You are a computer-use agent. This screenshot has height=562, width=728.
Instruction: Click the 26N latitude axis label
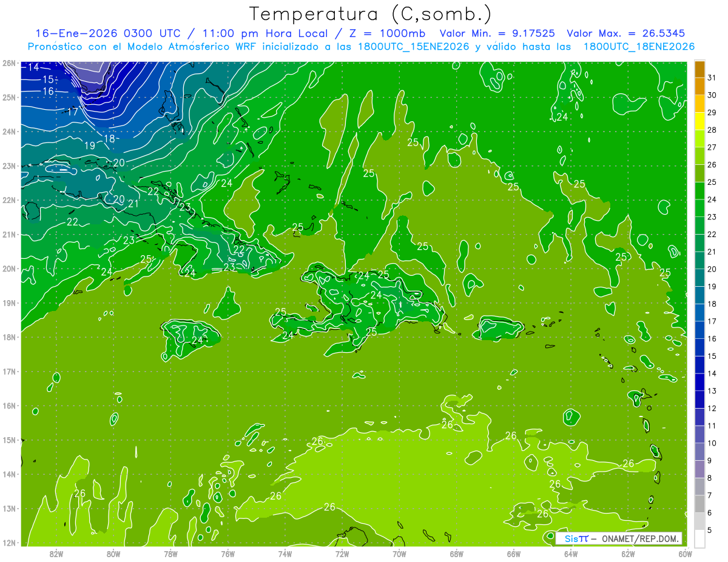8,63
